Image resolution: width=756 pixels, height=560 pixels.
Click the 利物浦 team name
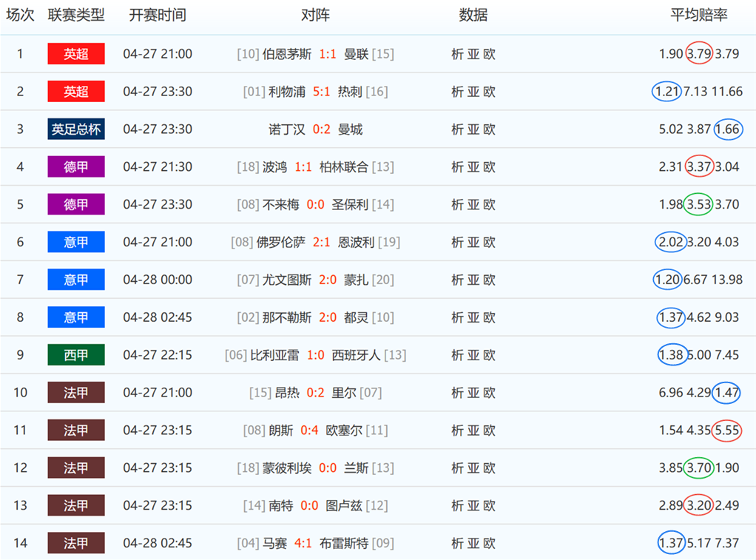tap(287, 92)
